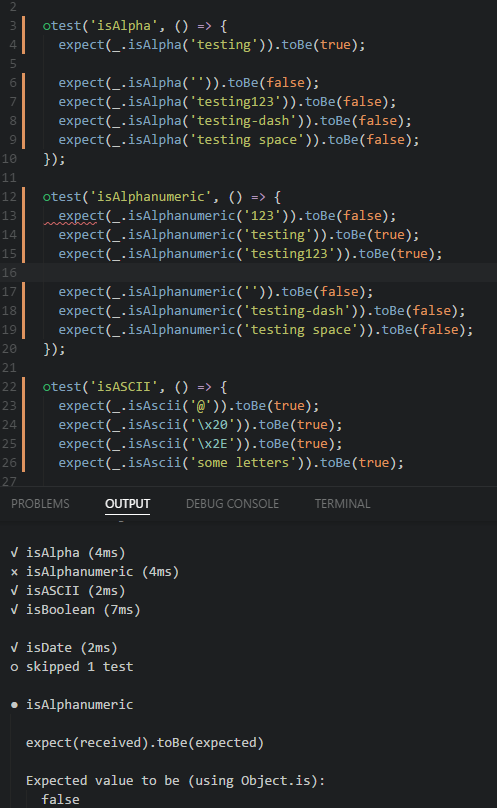
Task: Click the expected 'false' value in output
Action: pyautogui.click(x=60, y=800)
